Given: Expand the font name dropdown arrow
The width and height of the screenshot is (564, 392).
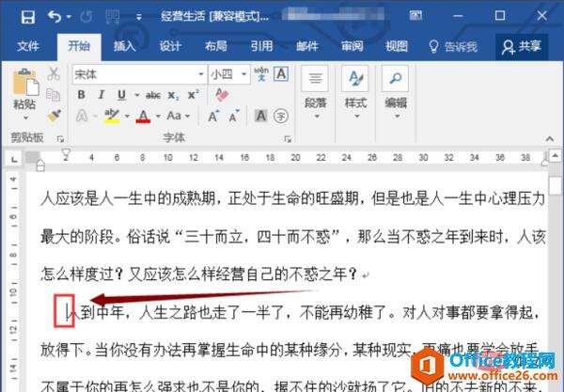Looking at the screenshot, I should tap(201, 74).
